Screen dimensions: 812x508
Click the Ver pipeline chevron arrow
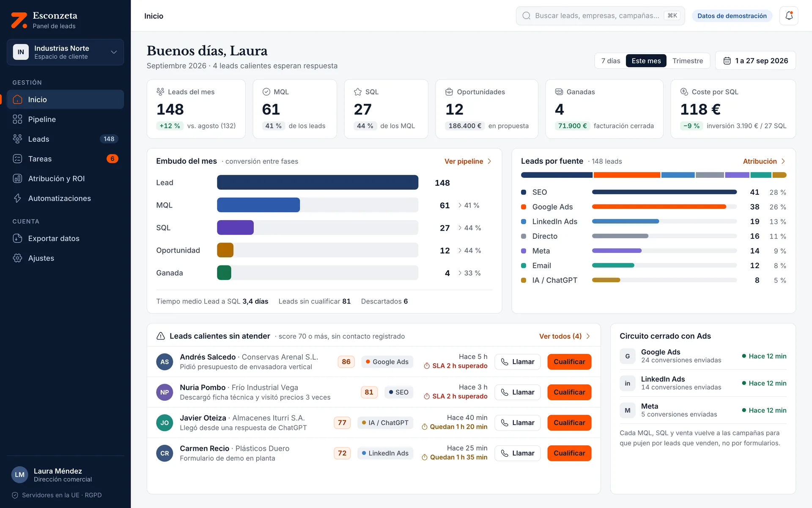[x=489, y=161]
